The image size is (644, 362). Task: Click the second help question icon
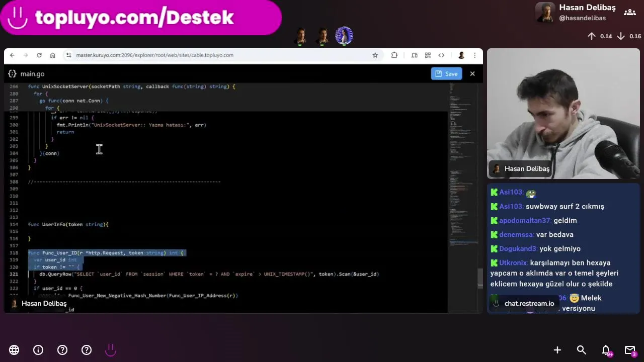point(87,350)
